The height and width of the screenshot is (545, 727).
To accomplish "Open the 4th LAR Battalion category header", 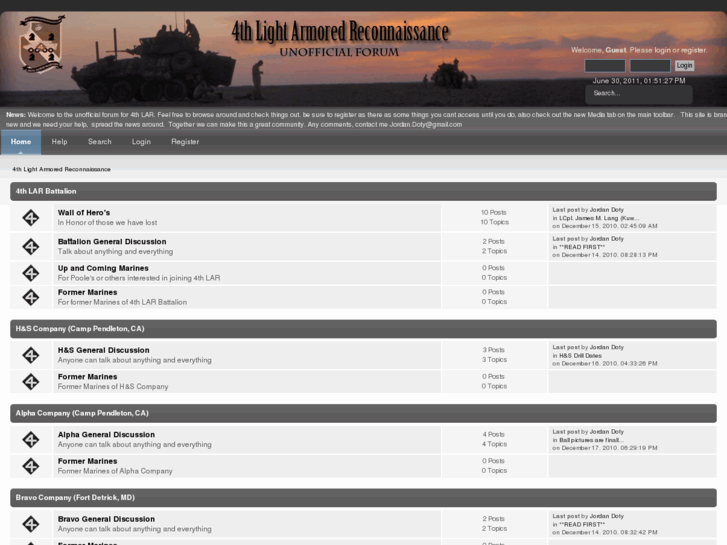I will click(46, 191).
